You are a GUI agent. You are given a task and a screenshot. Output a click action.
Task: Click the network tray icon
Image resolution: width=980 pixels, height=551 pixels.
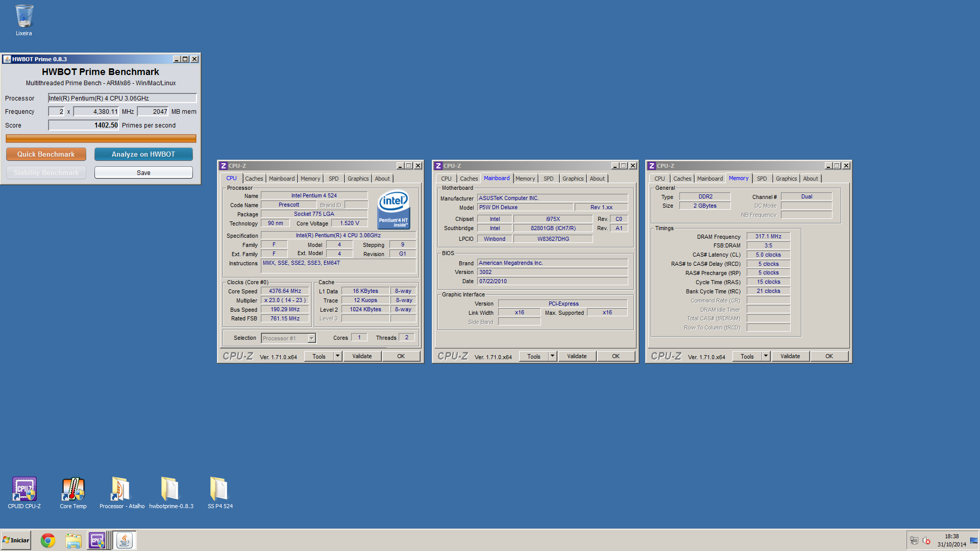point(914,541)
